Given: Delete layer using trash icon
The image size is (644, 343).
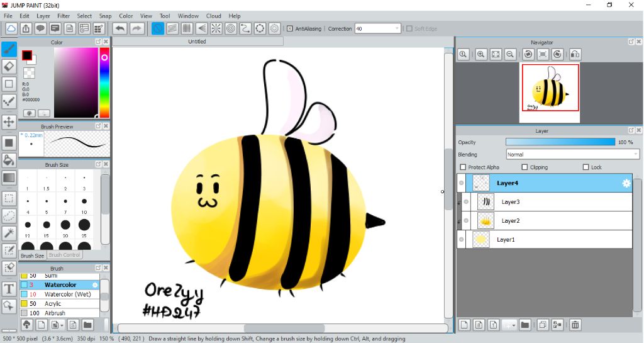Looking at the screenshot, I should (575, 325).
